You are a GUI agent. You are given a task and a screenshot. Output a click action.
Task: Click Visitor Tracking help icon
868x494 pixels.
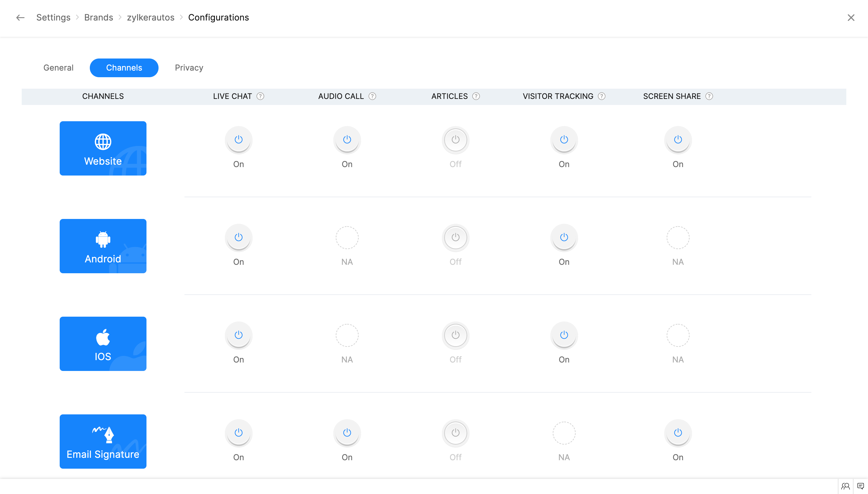602,97
